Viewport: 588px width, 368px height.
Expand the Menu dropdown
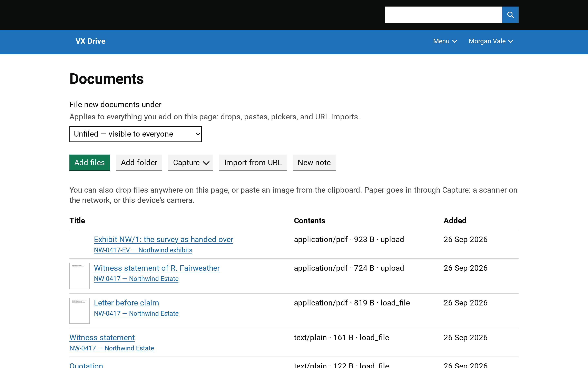pos(445,41)
